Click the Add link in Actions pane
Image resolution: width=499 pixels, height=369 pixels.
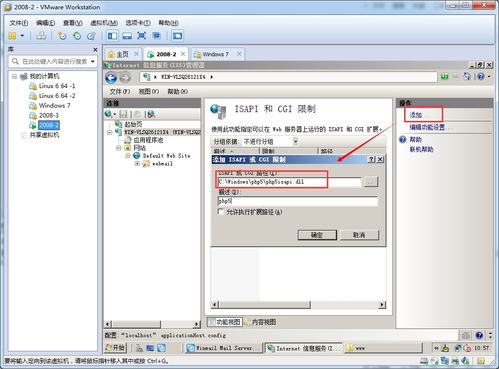(x=416, y=115)
